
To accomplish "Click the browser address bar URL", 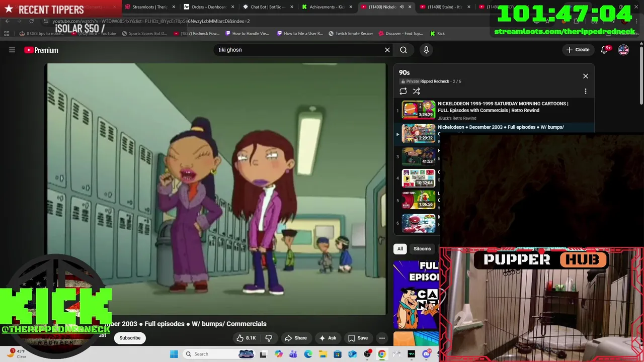I will pyautogui.click(x=151, y=21).
